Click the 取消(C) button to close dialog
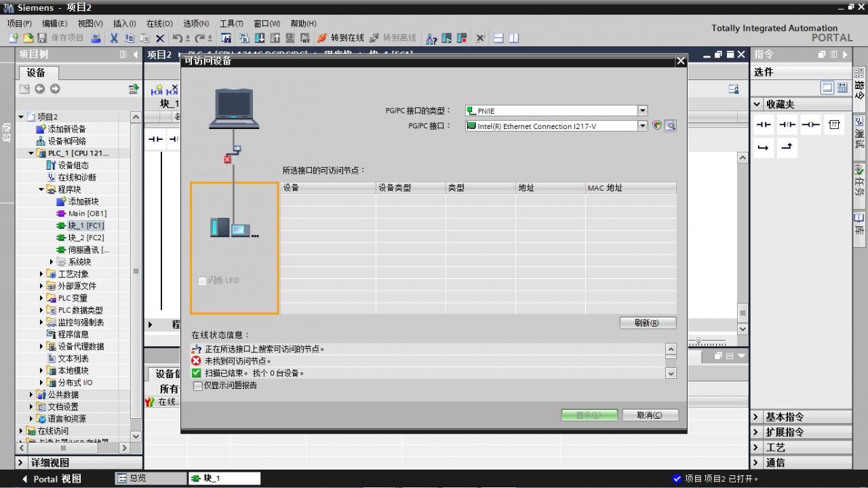Image resolution: width=868 pixels, height=488 pixels. [x=650, y=415]
